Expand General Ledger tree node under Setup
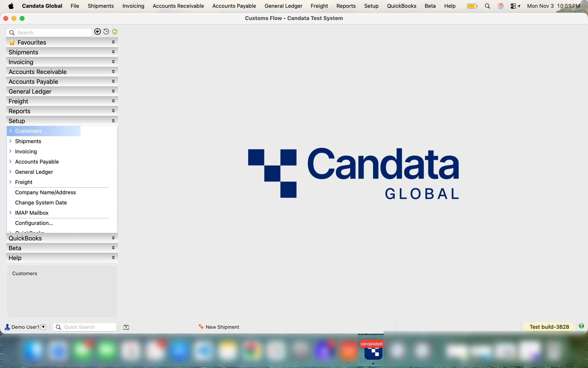Viewport: 588px width, 368px height. click(10, 172)
